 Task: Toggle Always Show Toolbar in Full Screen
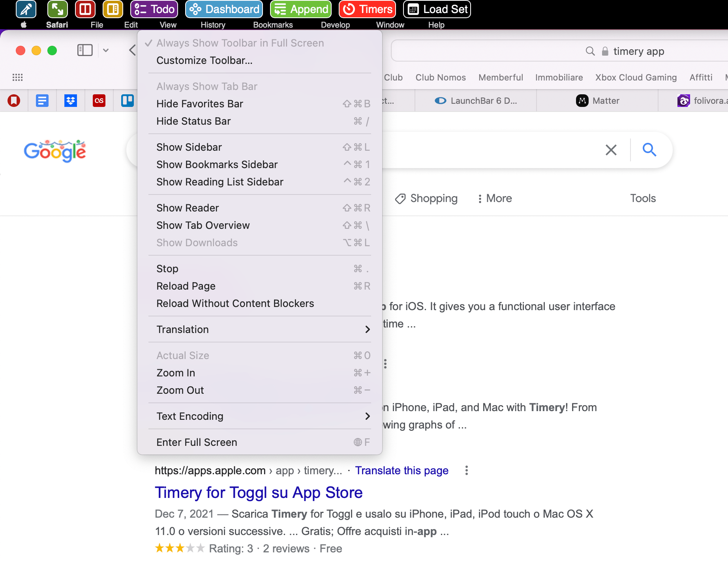click(x=260, y=43)
